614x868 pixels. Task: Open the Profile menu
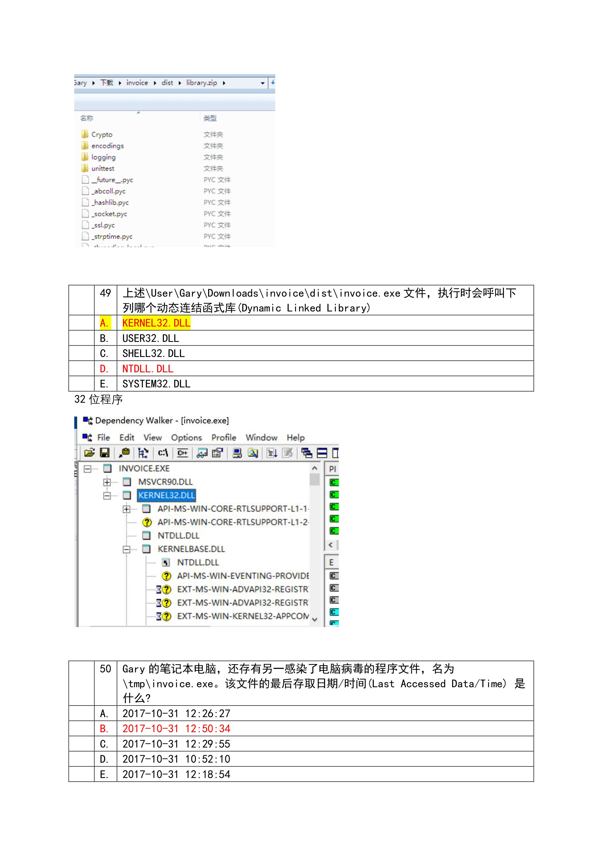223,437
